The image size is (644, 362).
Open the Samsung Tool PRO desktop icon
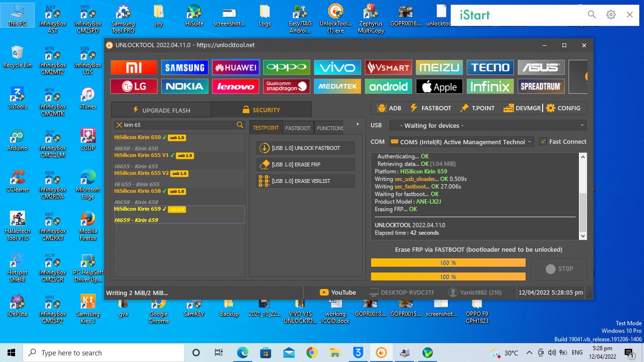pos(123,19)
